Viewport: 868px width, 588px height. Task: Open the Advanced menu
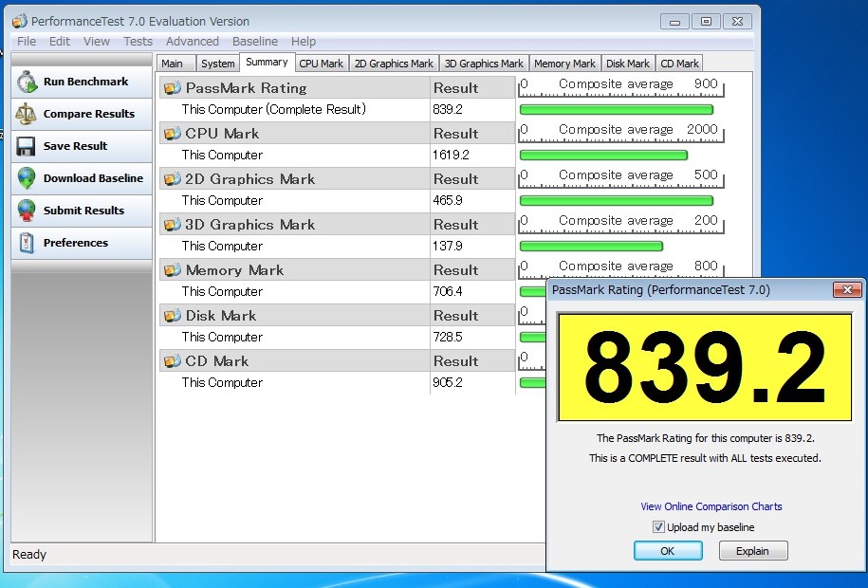[x=192, y=42]
